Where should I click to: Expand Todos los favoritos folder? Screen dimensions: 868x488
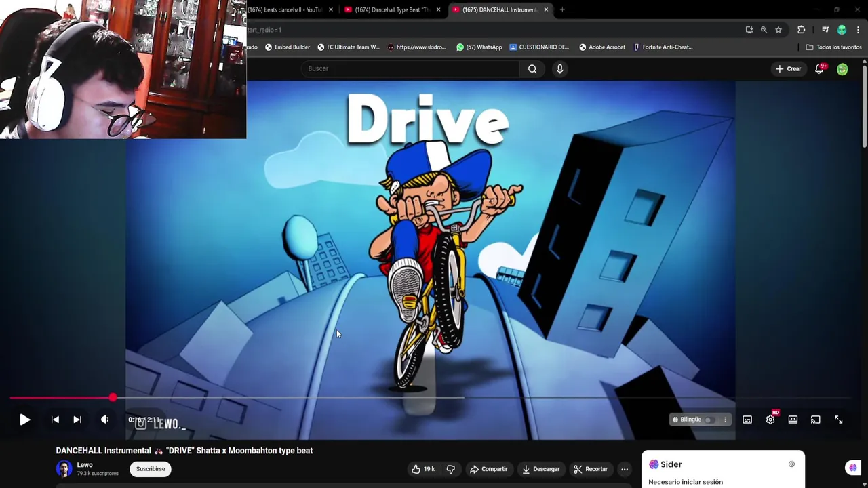(833, 47)
